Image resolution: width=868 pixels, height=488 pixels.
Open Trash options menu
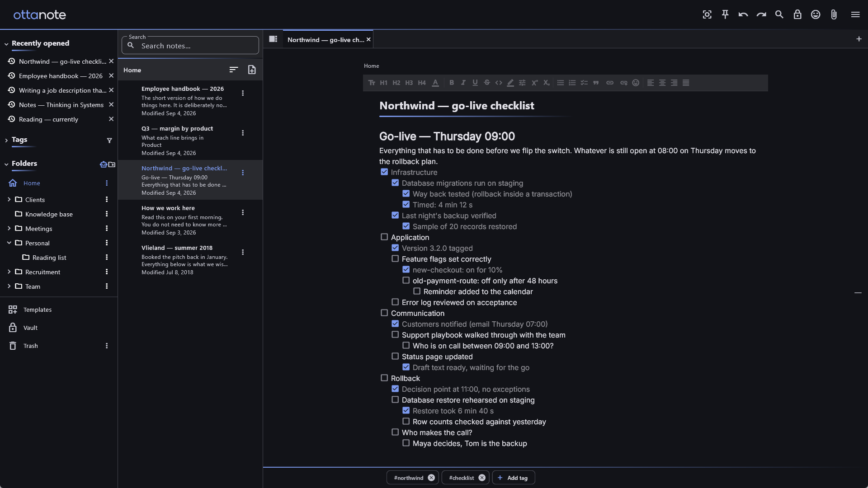(x=107, y=346)
